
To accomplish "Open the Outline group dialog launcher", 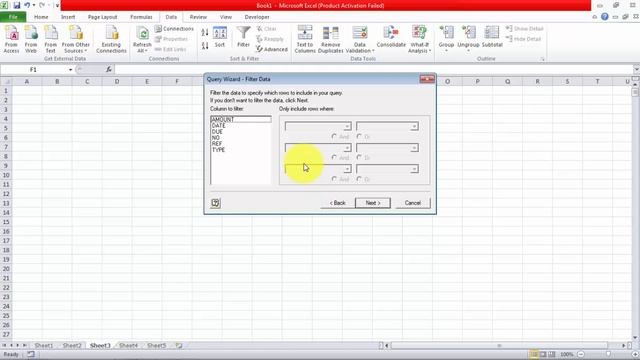I will pos(542,59).
